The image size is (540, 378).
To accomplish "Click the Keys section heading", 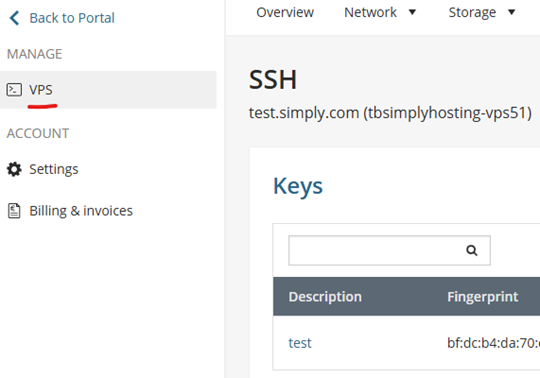I will (x=298, y=186).
